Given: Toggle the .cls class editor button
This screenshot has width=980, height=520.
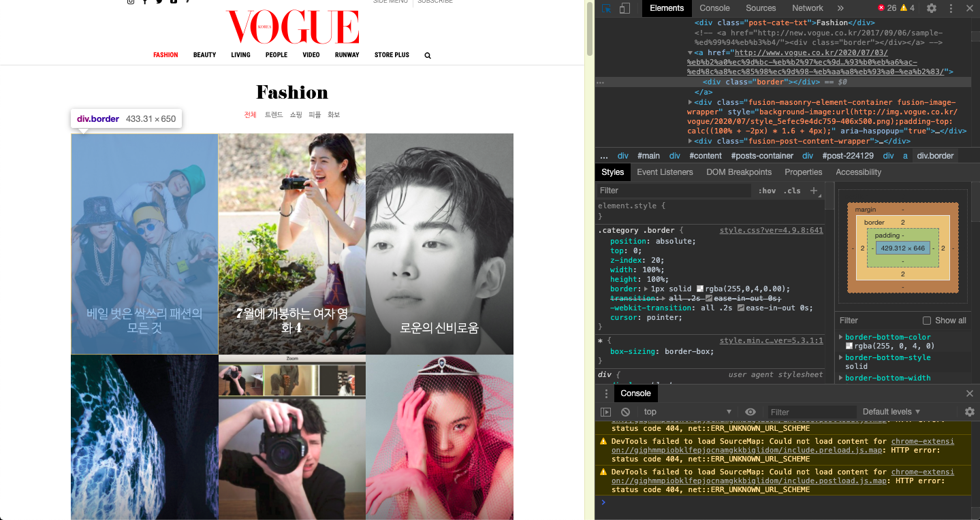Looking at the screenshot, I should click(792, 191).
